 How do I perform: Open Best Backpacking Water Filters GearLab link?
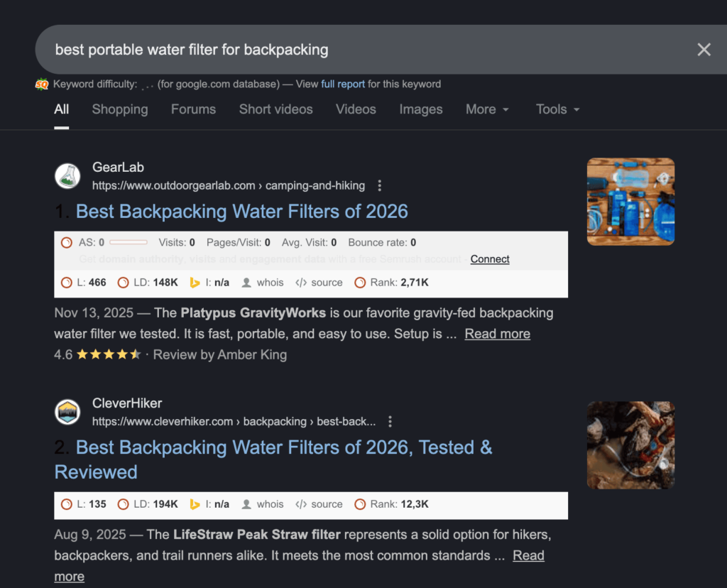click(x=241, y=212)
